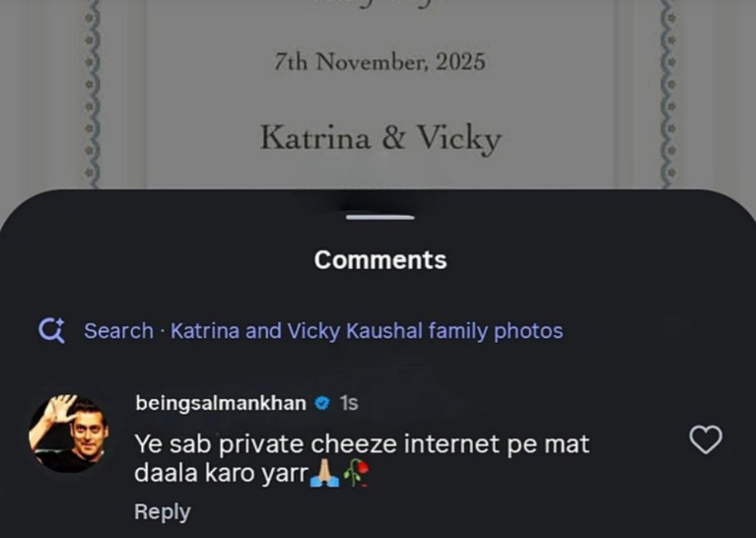Tap the 'Katrina & Vicky' names on invitation
Image resolution: width=756 pixels, height=538 pixels.
[380, 138]
